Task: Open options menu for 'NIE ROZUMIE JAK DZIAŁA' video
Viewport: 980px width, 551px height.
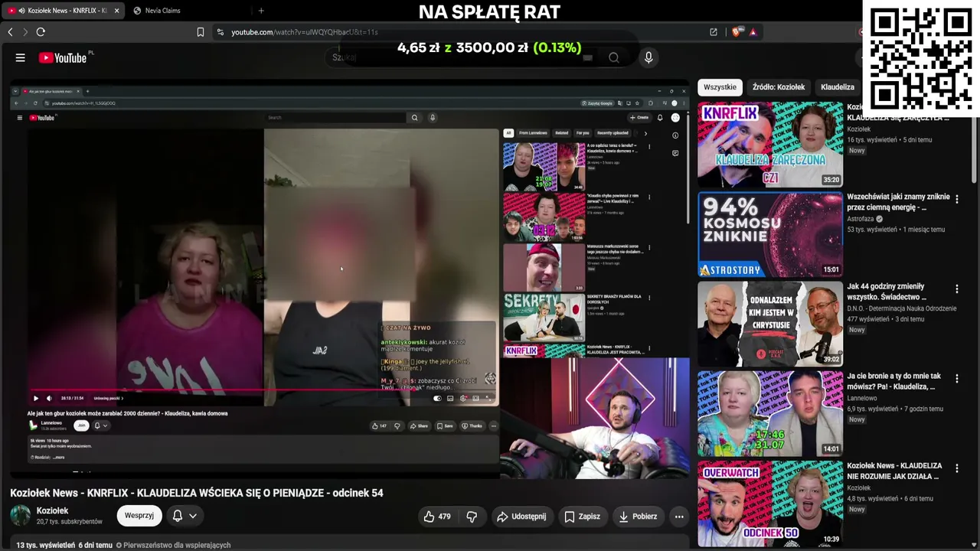Action: point(957,468)
